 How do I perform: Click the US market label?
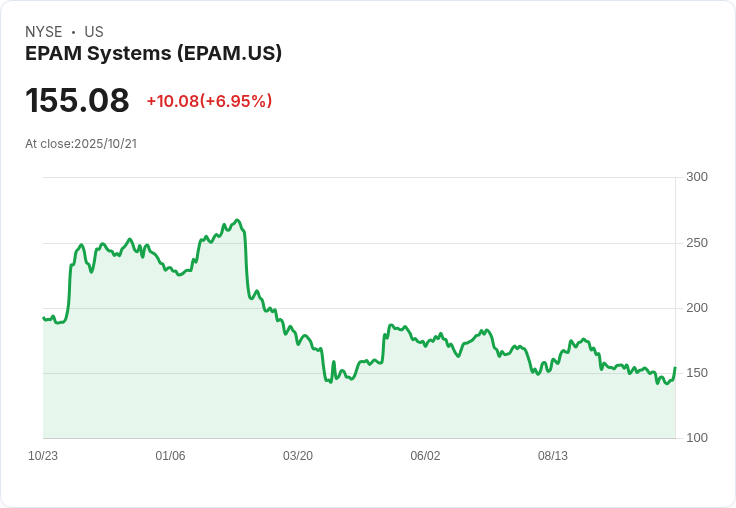94,32
